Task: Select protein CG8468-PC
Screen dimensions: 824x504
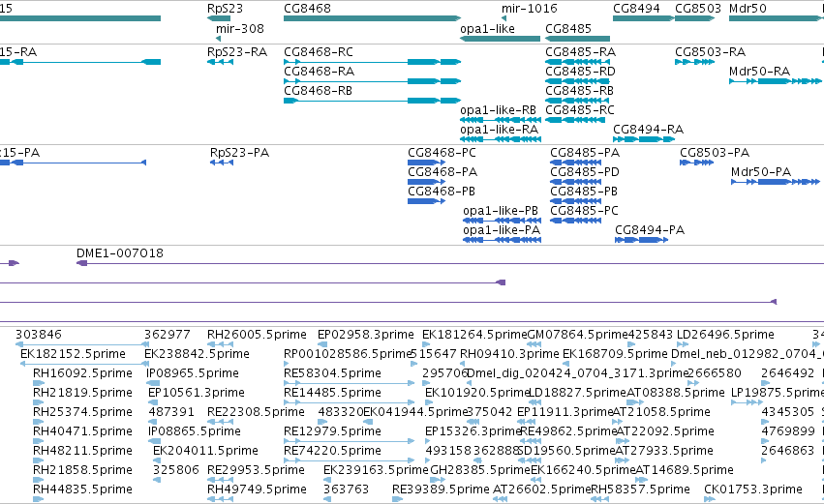Action: tap(442, 153)
